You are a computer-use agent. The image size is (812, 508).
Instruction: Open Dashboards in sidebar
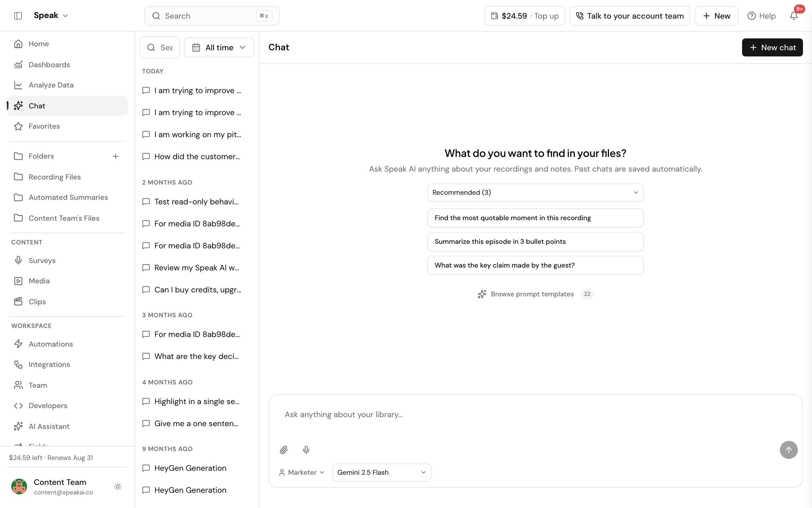(67, 65)
